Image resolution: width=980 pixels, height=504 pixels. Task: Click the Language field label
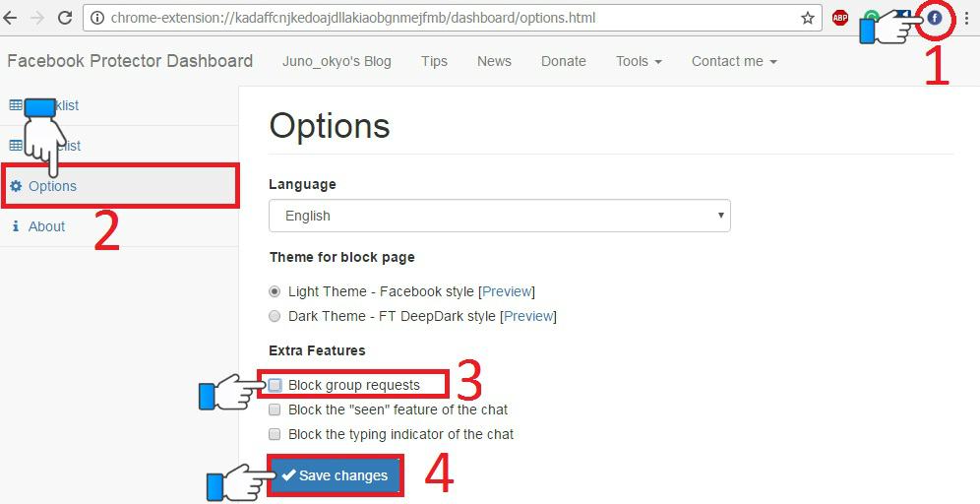pyautogui.click(x=302, y=184)
